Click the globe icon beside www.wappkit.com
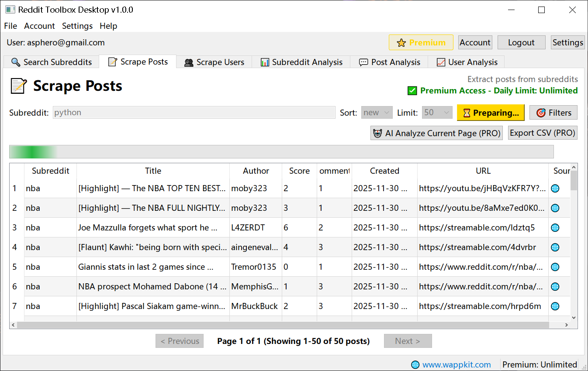This screenshot has width=588, height=371. coord(415,364)
